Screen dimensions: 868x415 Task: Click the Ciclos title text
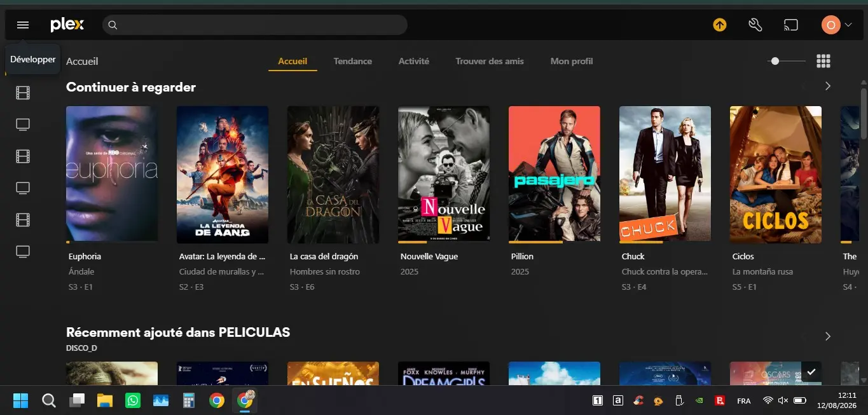pyautogui.click(x=743, y=256)
